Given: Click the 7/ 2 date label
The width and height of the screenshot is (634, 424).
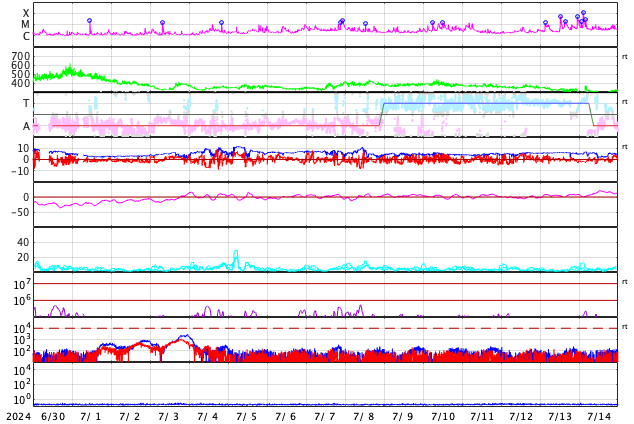Looking at the screenshot, I should tap(130, 416).
